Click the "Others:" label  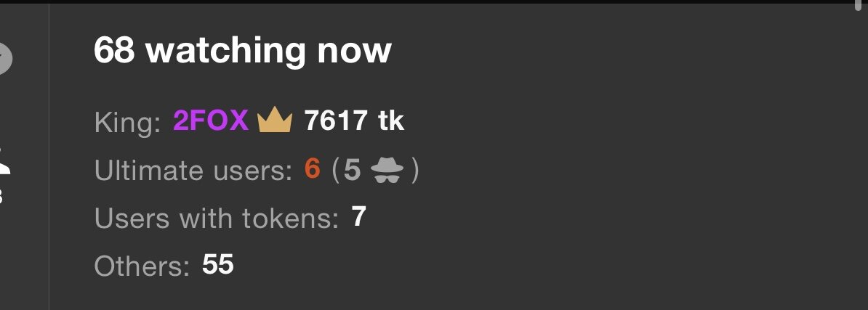[142, 266]
